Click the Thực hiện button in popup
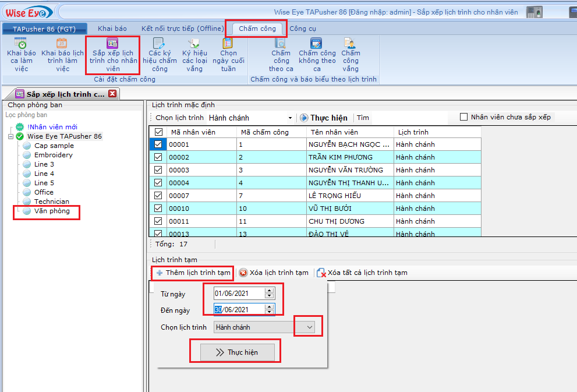 pos(236,352)
